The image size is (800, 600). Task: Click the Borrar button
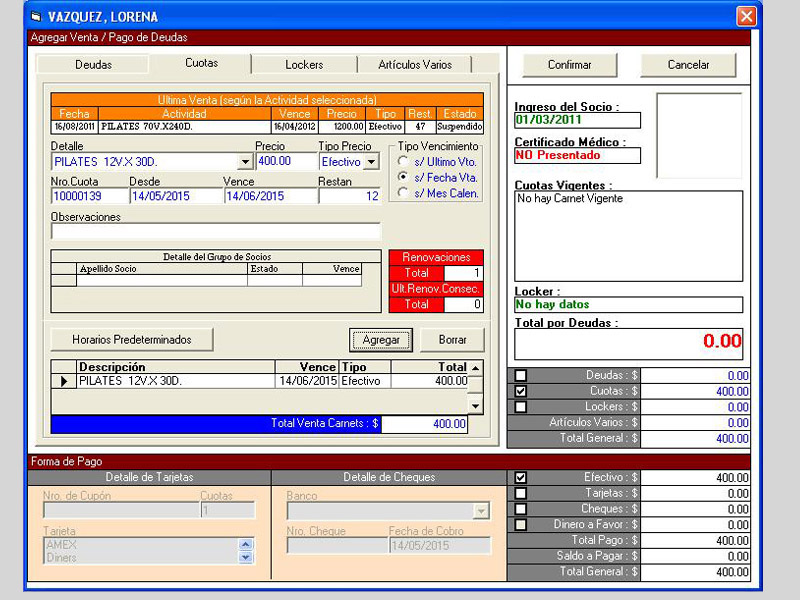click(452, 340)
